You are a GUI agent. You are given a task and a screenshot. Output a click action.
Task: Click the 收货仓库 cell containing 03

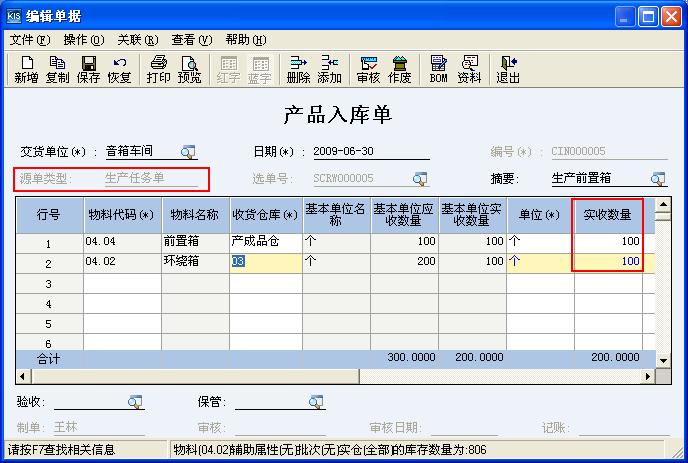click(266, 262)
